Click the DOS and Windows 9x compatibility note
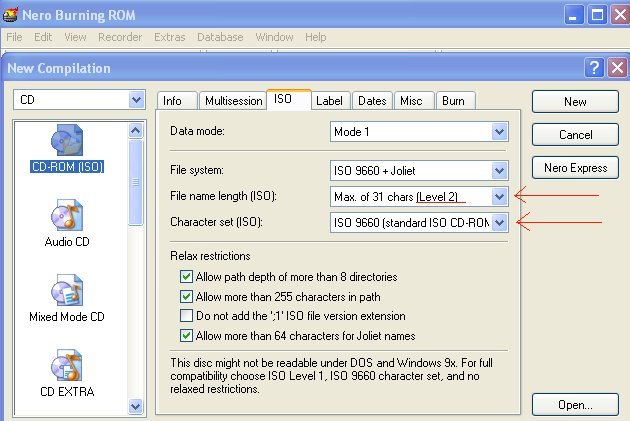Viewport: 630px width, 421px height. (331, 376)
